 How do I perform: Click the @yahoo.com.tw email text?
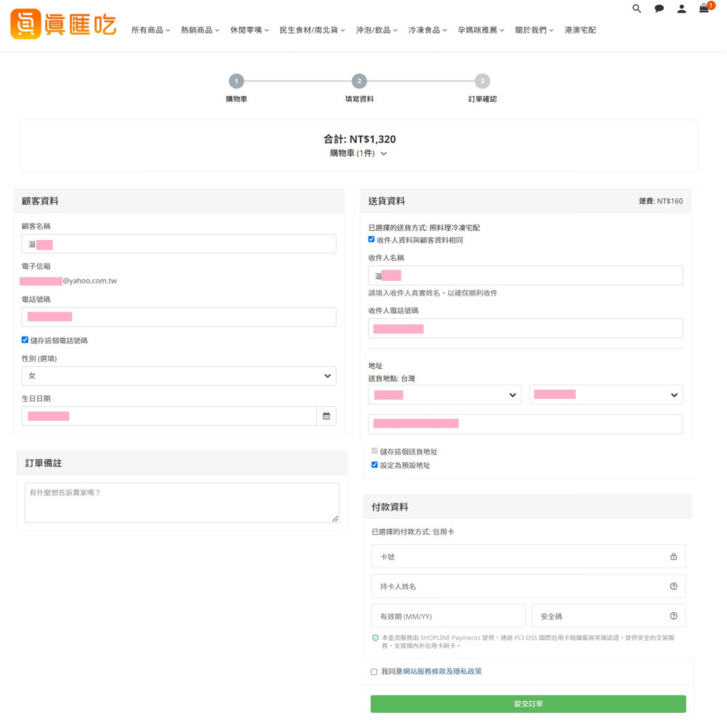pyautogui.click(x=89, y=281)
